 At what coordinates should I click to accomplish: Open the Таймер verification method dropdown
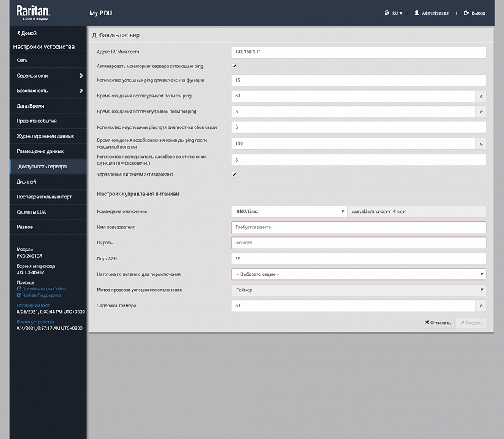point(358,290)
